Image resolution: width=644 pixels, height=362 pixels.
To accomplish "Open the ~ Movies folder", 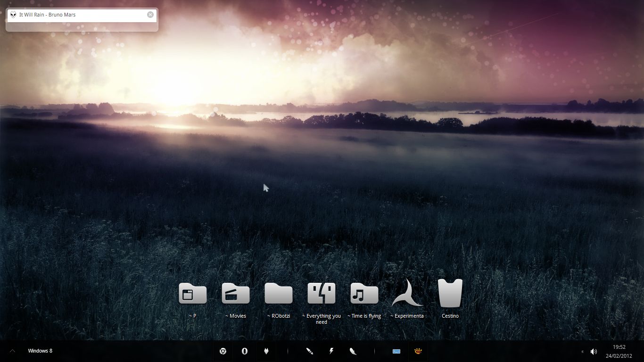I will tap(236, 293).
